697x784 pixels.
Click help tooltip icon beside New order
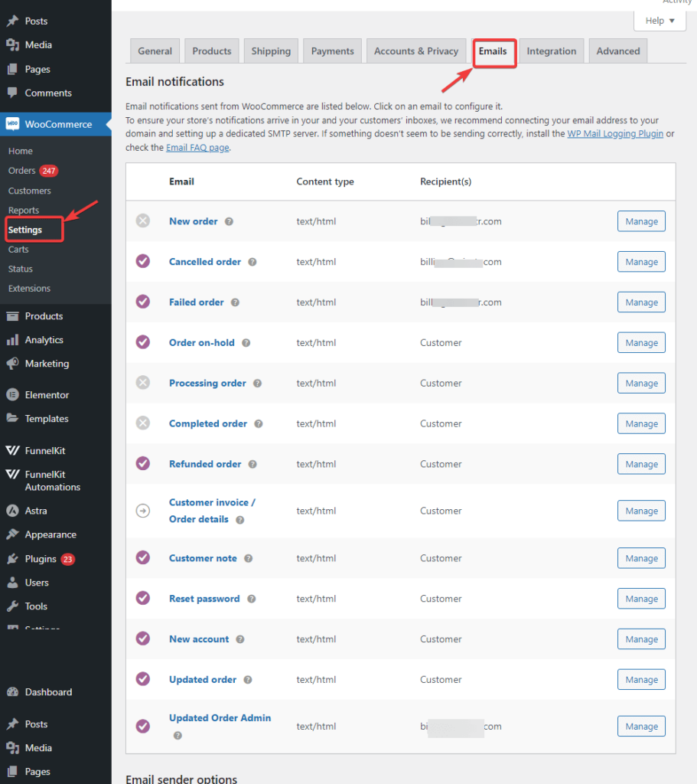(x=229, y=222)
